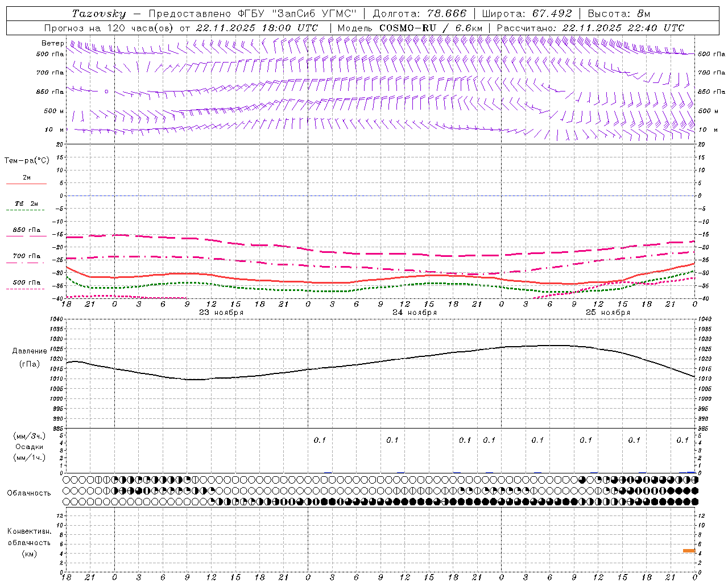Click the "Конвективн." convective cloud label

(x=29, y=531)
